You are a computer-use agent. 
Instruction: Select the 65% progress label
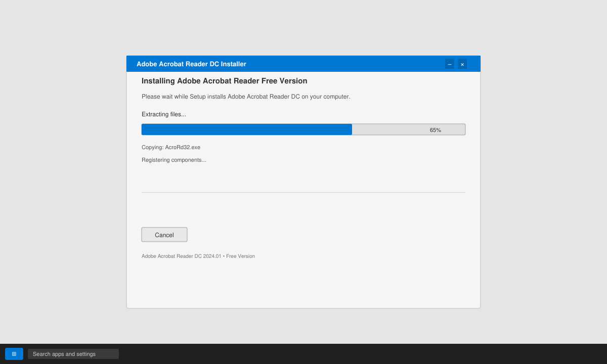click(436, 130)
